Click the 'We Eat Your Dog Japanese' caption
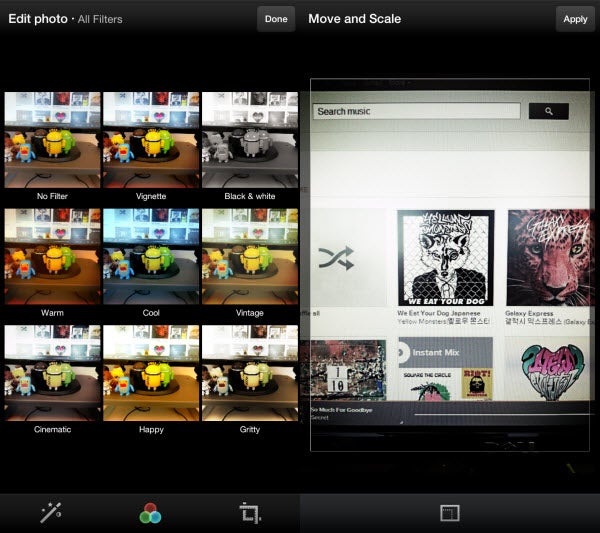Viewport: 600px width, 533px height. coord(439,313)
